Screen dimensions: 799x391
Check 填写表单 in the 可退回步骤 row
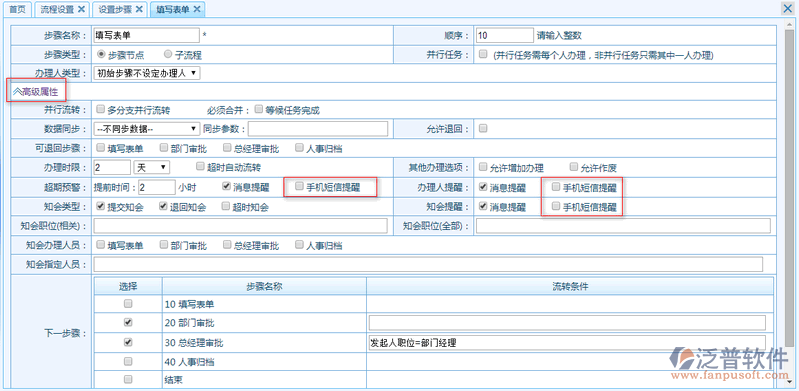(x=101, y=148)
